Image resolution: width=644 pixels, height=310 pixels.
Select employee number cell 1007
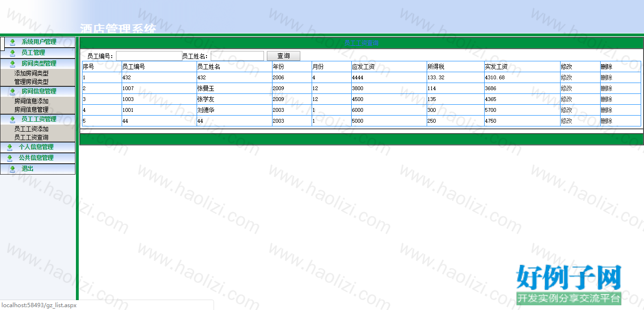click(x=128, y=88)
